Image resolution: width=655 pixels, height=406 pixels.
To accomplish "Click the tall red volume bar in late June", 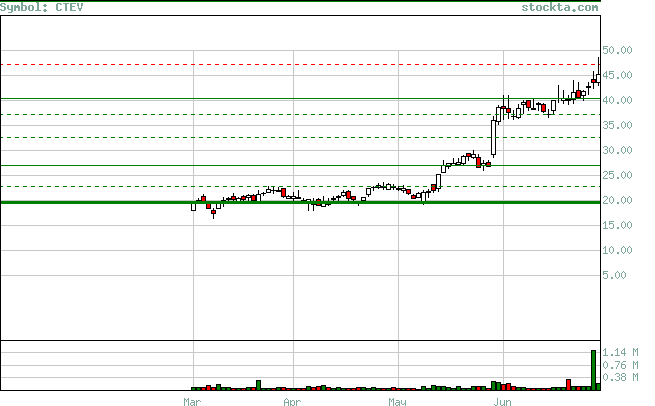I will coord(569,385).
